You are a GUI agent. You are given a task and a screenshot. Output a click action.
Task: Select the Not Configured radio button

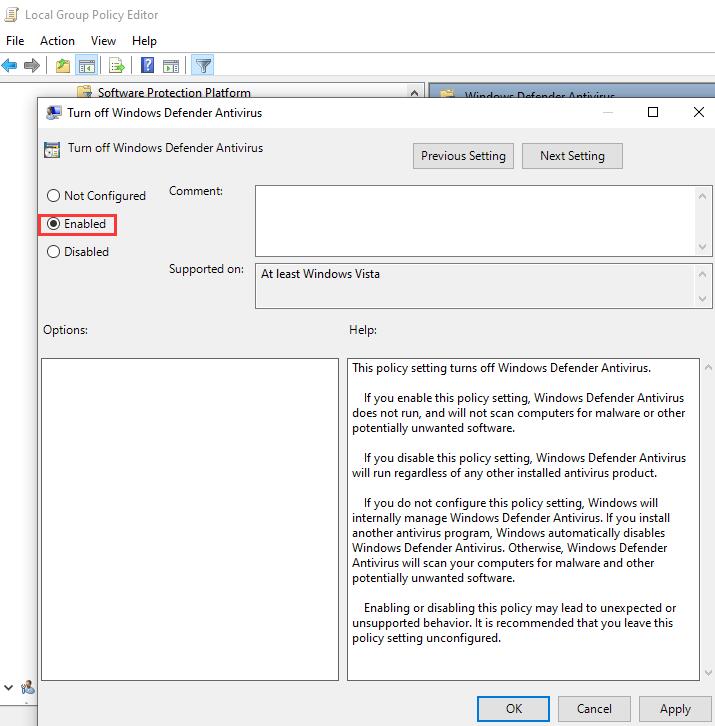[53, 195]
